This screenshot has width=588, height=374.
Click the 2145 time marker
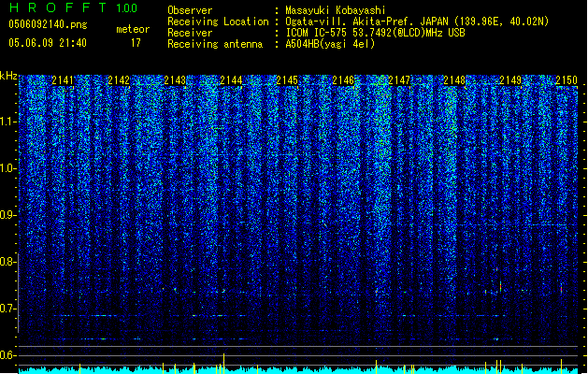pyautogui.click(x=287, y=79)
